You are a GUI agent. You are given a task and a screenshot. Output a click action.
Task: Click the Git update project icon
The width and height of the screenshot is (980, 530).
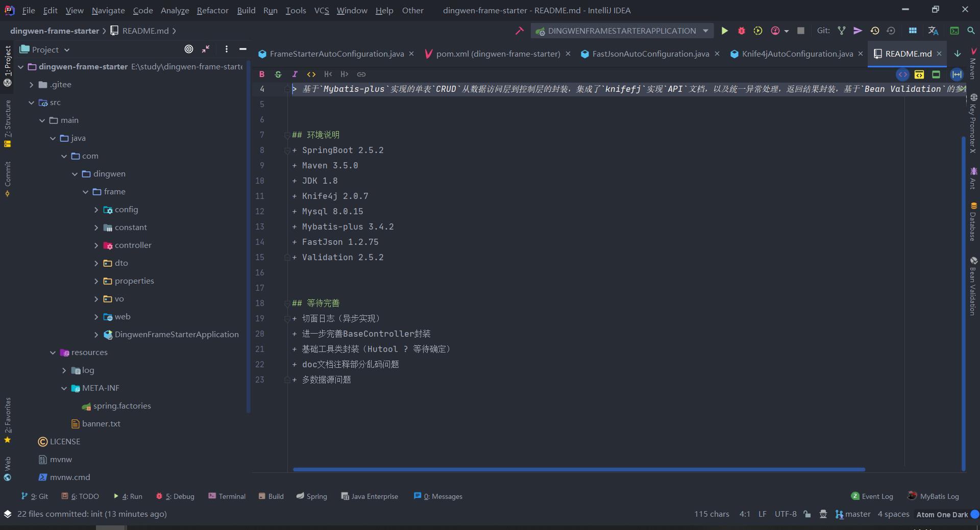point(842,31)
